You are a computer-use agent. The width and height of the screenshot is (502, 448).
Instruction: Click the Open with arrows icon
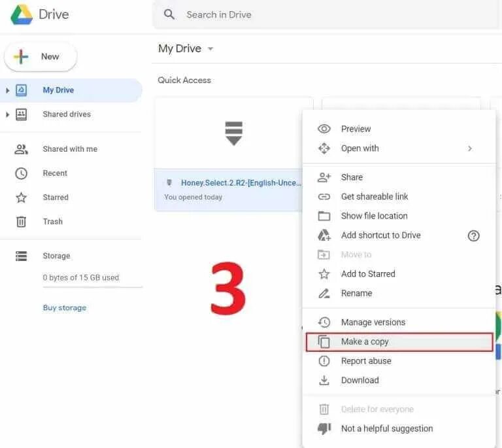point(324,148)
